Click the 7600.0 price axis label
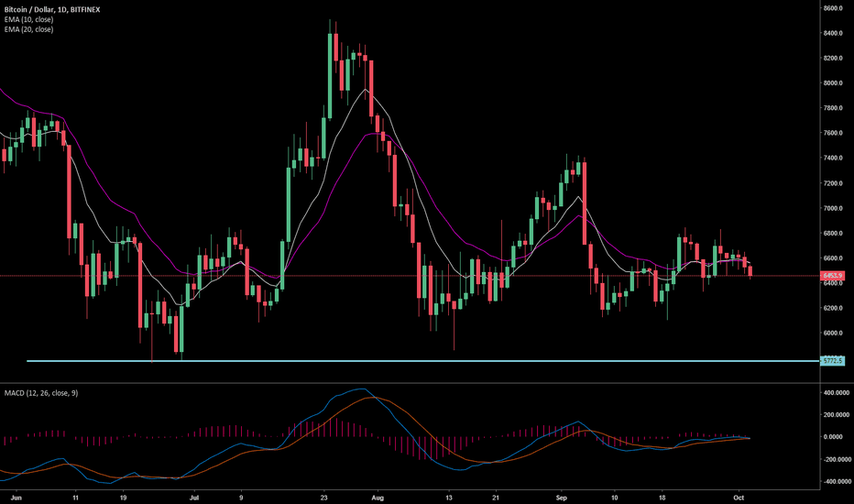This screenshot has width=854, height=504. 833,133
